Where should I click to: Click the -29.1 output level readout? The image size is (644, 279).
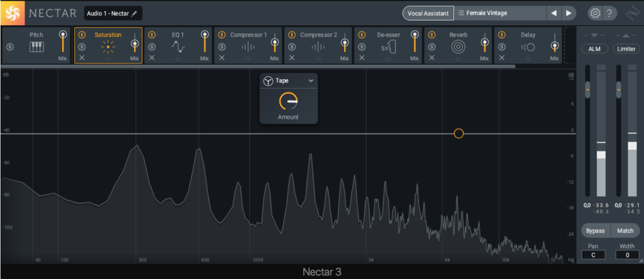[633, 205]
